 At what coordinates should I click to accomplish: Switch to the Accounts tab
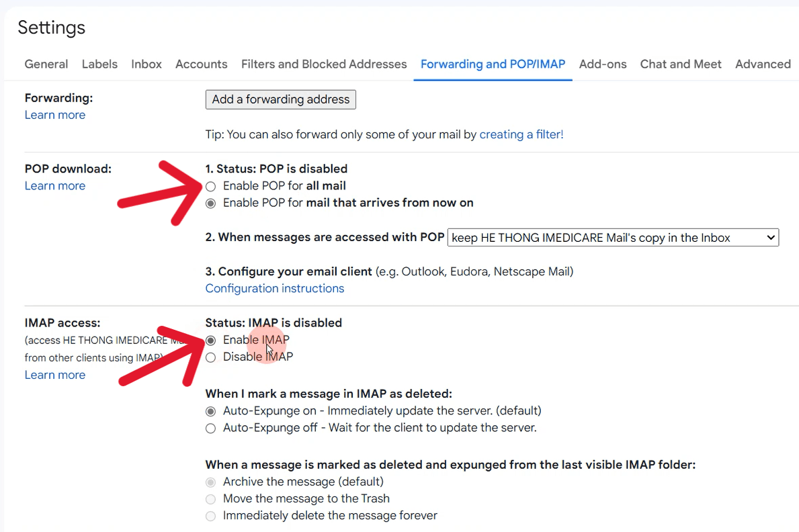tap(201, 64)
